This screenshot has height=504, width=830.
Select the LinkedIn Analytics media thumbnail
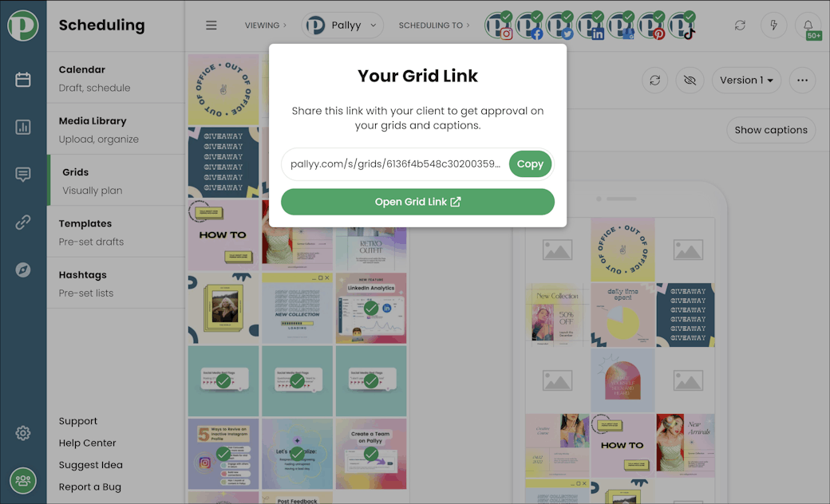click(371, 309)
